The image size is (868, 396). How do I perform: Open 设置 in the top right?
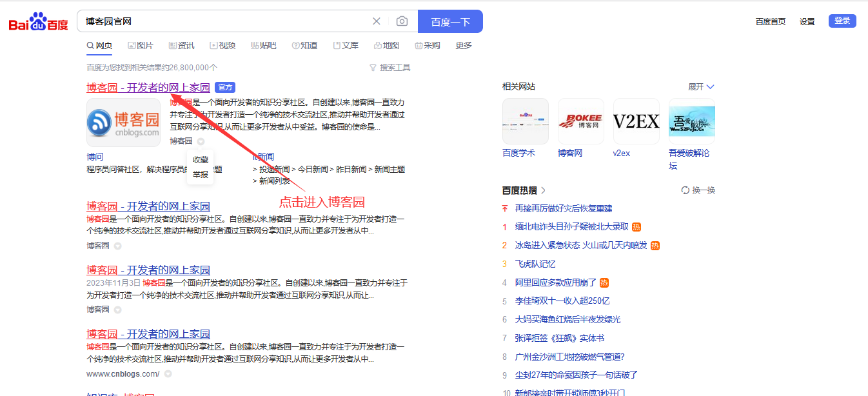807,21
